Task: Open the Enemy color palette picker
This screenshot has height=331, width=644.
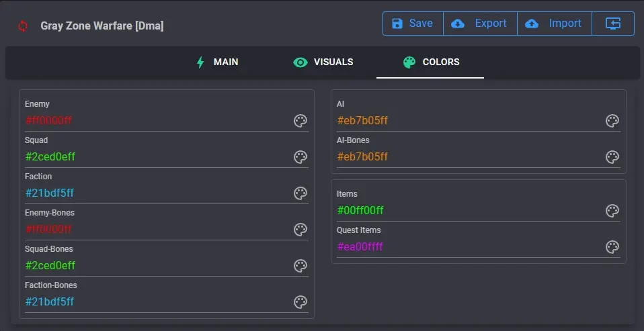Action: pos(300,121)
